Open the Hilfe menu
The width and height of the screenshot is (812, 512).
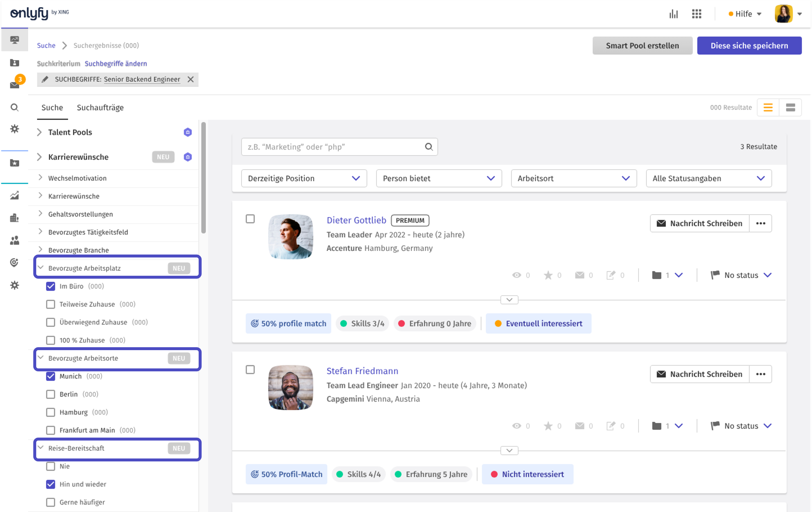pyautogui.click(x=745, y=14)
